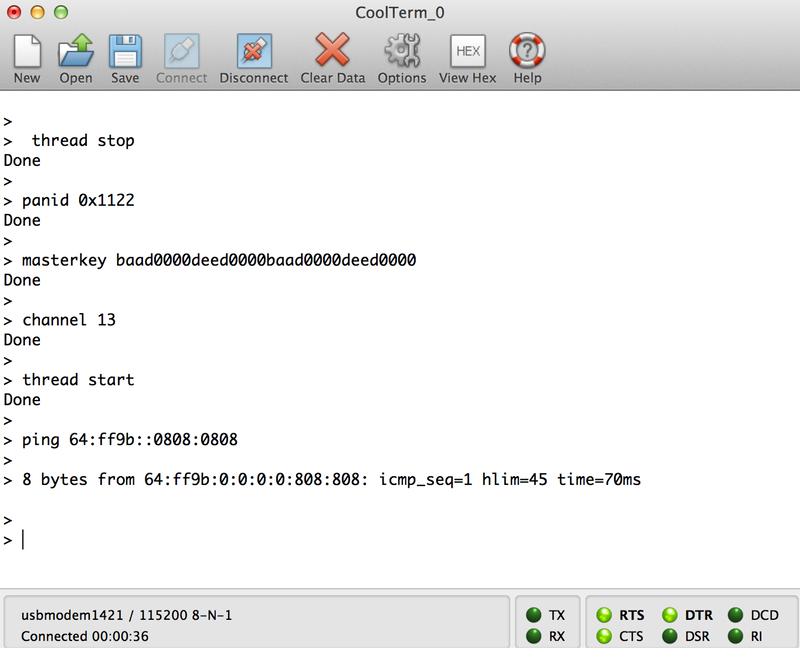Save the session using the Save icon
Viewport: 800px width, 648px height.
[x=125, y=52]
